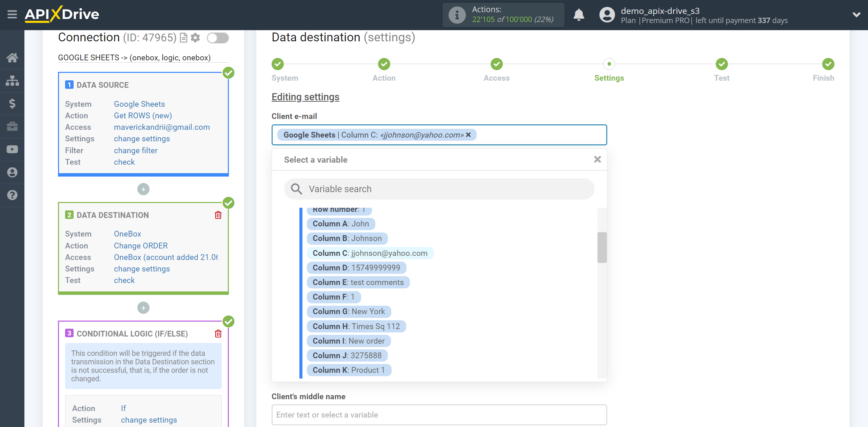Go to Home in the sidebar

point(12,58)
